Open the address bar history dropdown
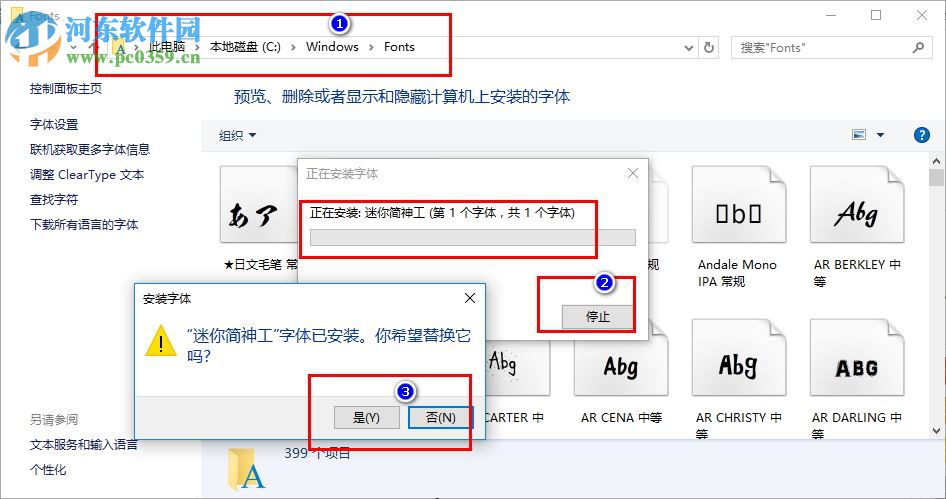Screen dimensions: 946x499 click(x=689, y=48)
